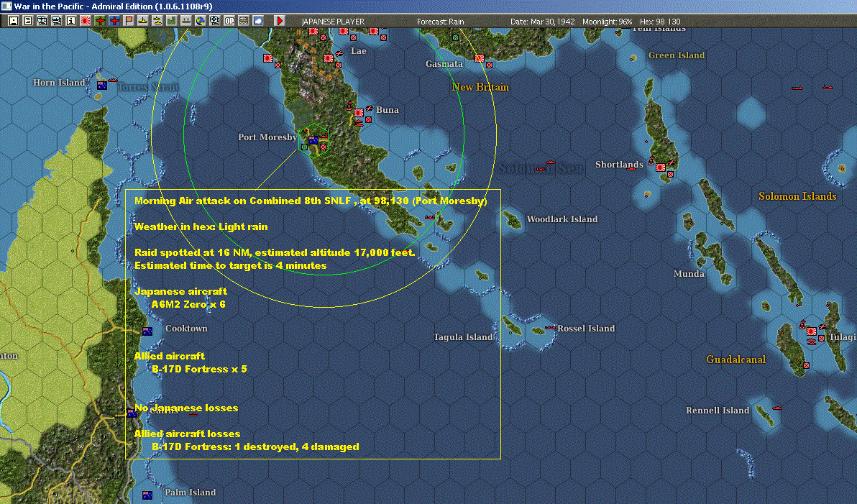The image size is (857, 504).
Task: Click the red plane on blue toolbar icon
Action: tap(114, 21)
